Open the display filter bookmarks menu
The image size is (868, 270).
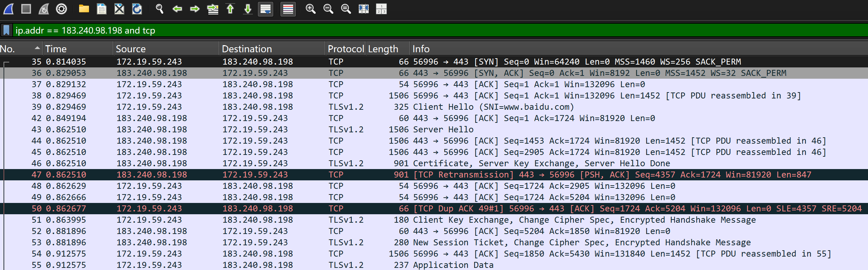point(6,30)
